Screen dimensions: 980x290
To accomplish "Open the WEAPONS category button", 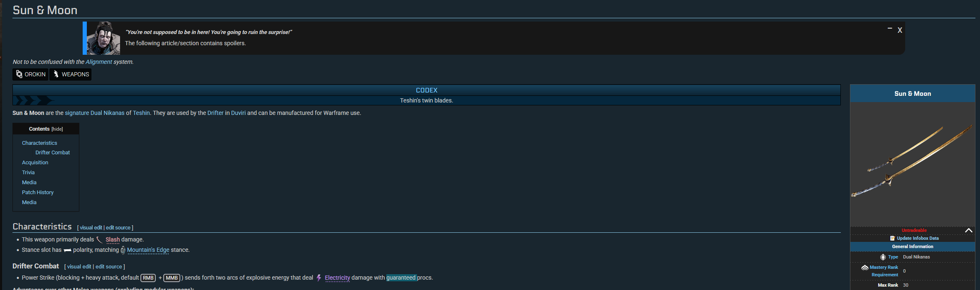I will pyautogui.click(x=71, y=74).
